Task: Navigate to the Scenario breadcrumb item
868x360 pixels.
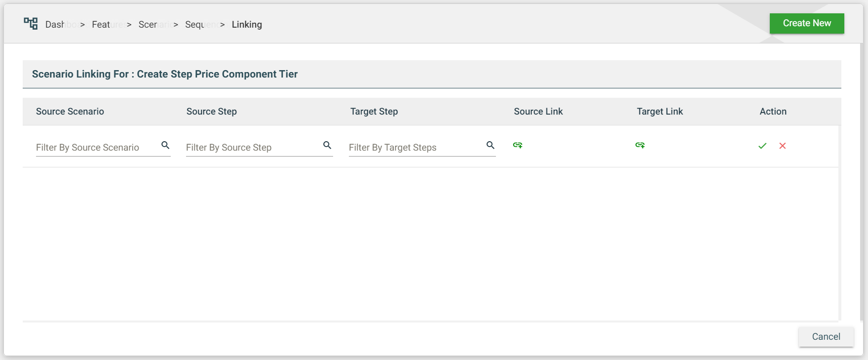Action: pos(154,25)
